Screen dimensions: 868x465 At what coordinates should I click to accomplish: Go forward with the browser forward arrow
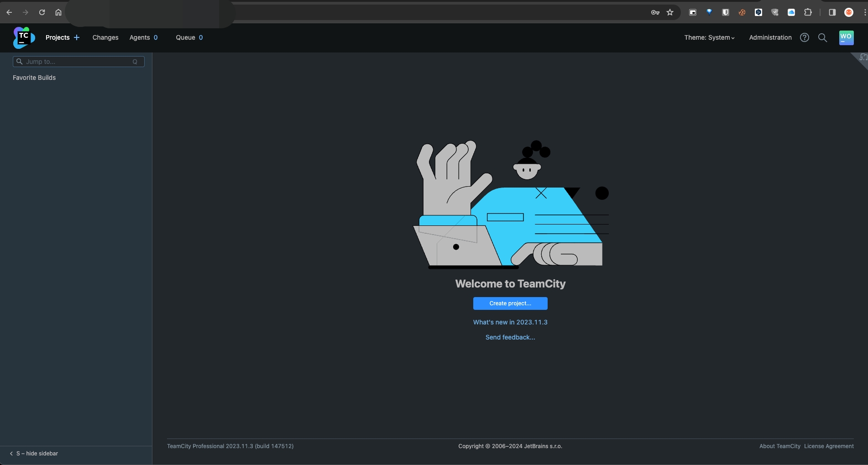(x=26, y=12)
